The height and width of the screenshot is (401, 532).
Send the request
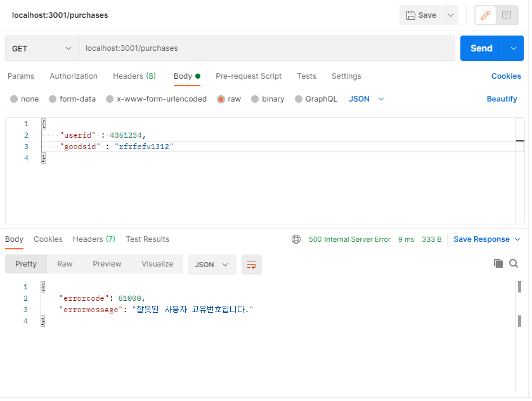(481, 49)
